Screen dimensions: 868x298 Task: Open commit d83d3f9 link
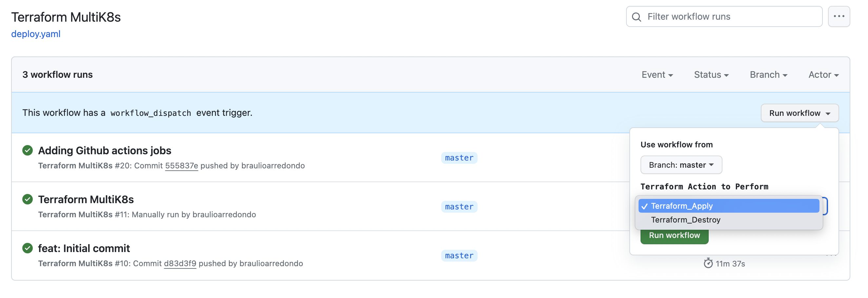[x=180, y=264]
